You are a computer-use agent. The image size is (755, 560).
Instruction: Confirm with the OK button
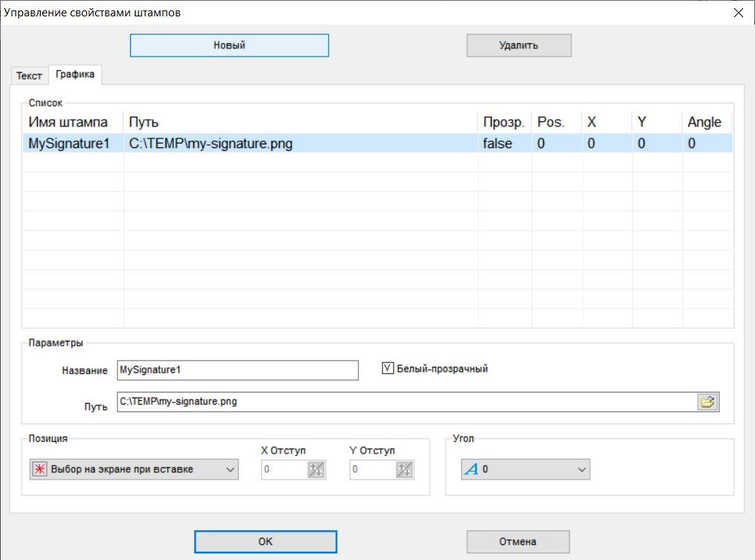click(266, 541)
